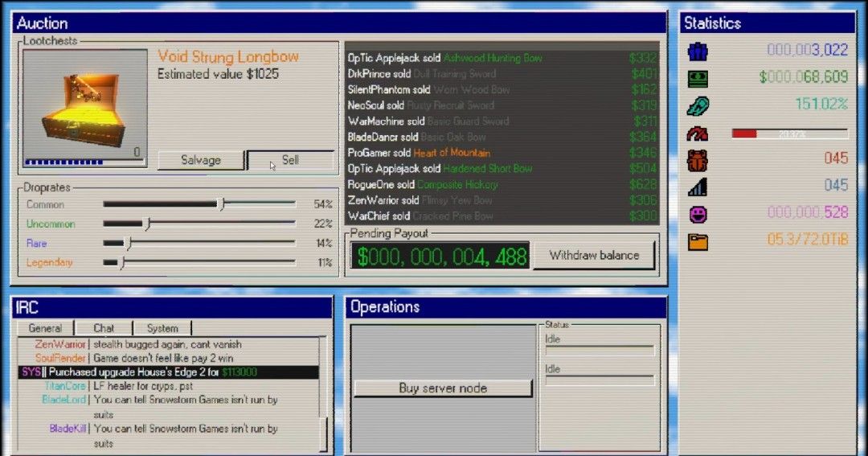Click the Withdraw balance button
868x456 pixels.
tap(594, 256)
